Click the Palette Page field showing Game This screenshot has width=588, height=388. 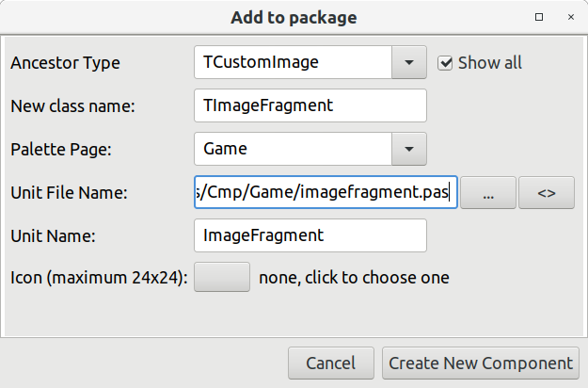click(x=292, y=148)
